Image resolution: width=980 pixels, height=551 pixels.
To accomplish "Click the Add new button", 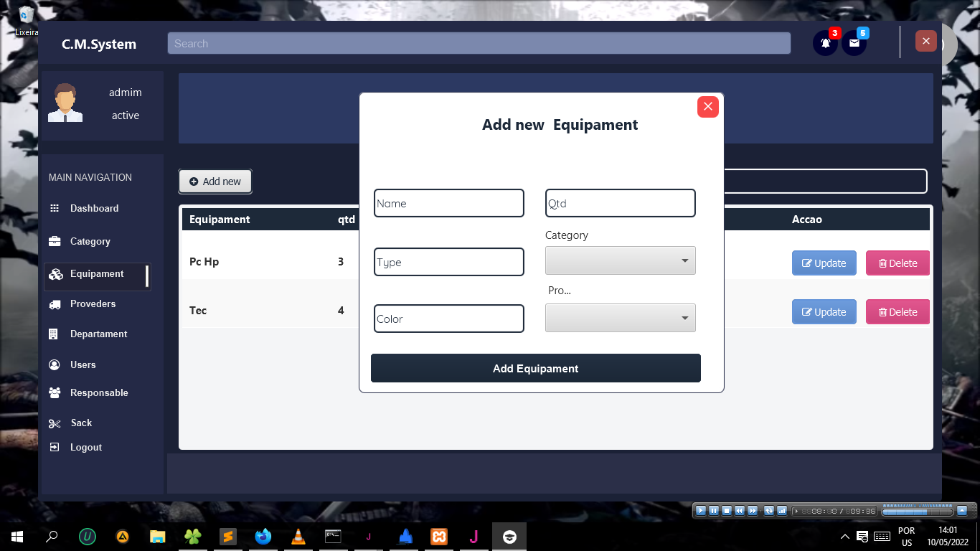I will [x=215, y=182].
